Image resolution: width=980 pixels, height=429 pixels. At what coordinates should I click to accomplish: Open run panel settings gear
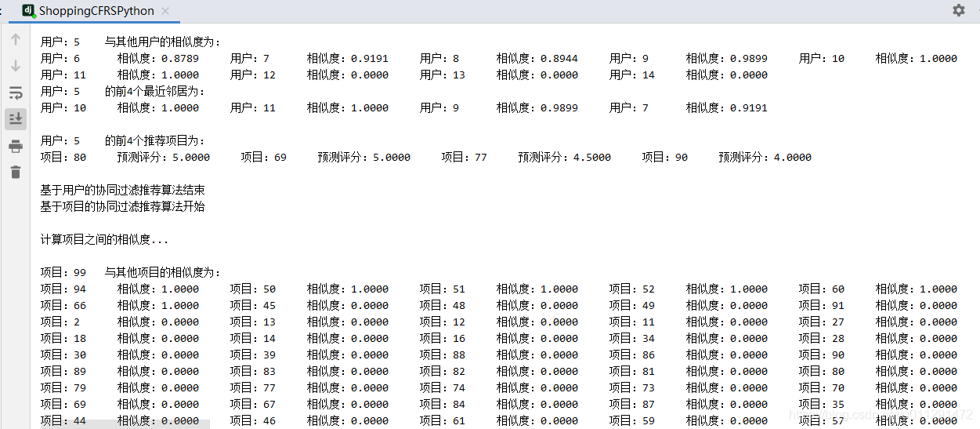click(959, 10)
